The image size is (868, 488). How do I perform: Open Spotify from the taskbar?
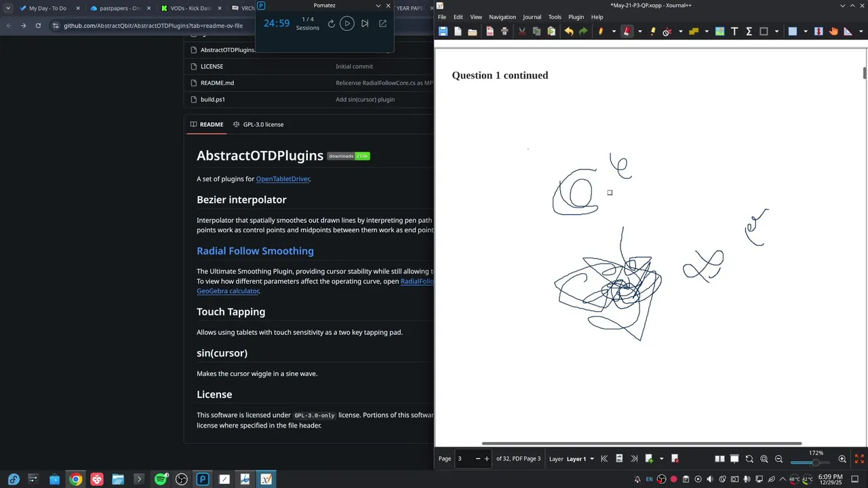pos(161,479)
